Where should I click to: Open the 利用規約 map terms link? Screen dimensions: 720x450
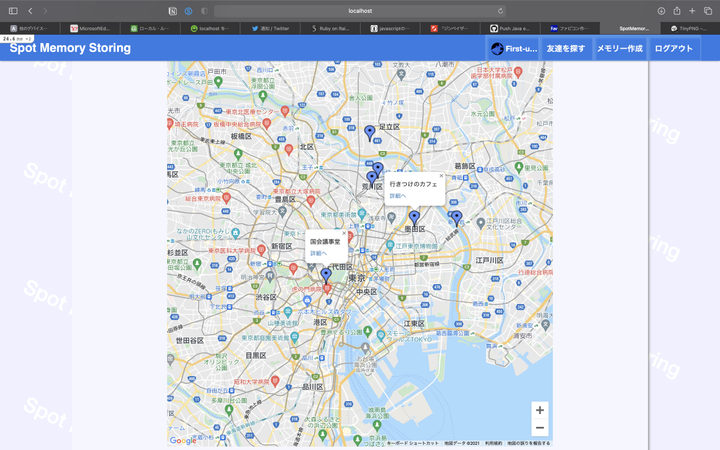[494, 443]
